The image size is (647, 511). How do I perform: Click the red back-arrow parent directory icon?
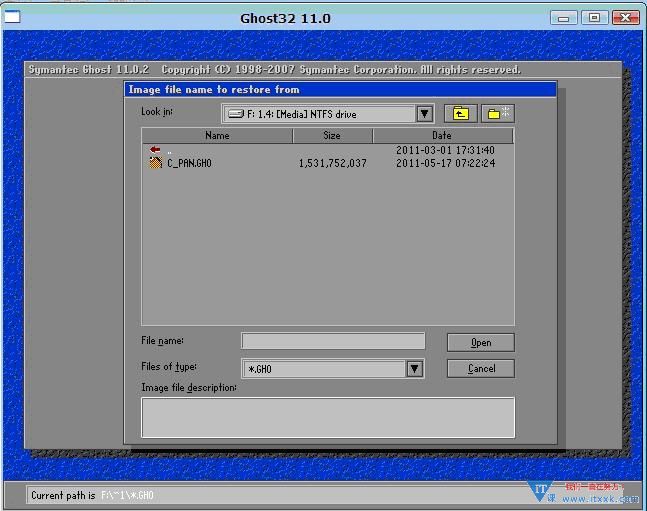click(x=155, y=149)
